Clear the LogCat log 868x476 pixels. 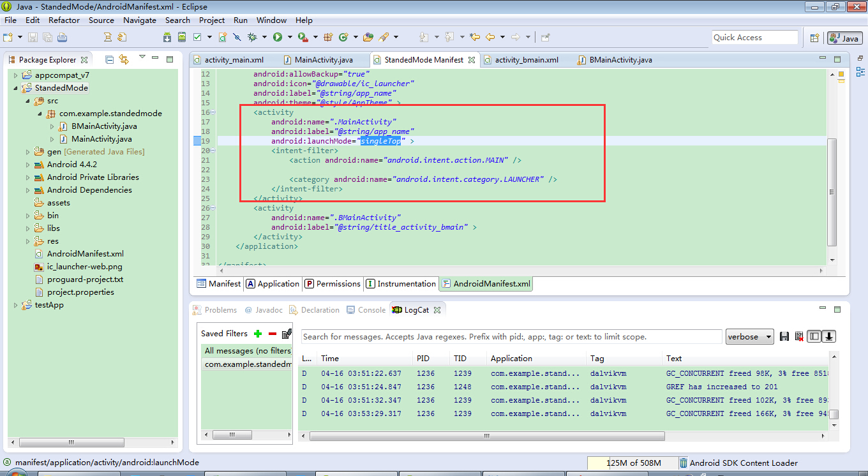(x=798, y=336)
